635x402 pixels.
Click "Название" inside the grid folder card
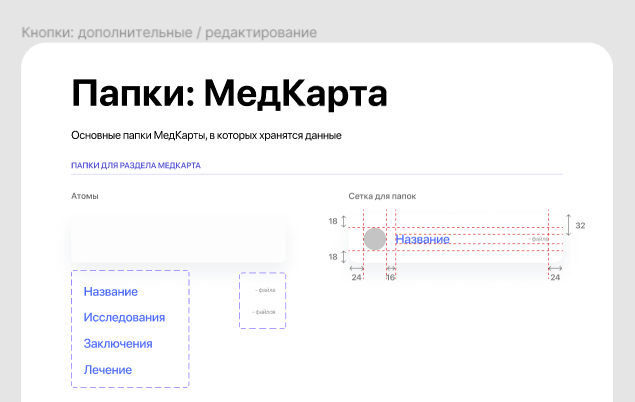click(x=422, y=239)
